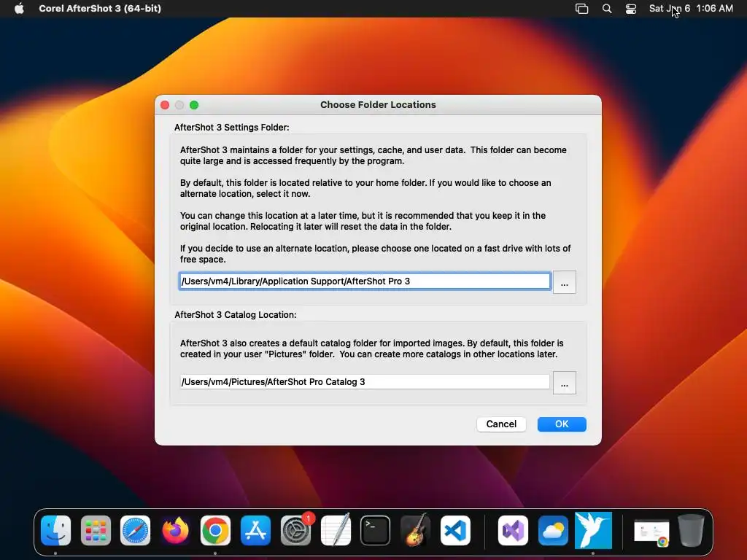Image resolution: width=747 pixels, height=560 pixels.
Task: Click the date and time in menu bar
Action: pyautogui.click(x=691, y=9)
